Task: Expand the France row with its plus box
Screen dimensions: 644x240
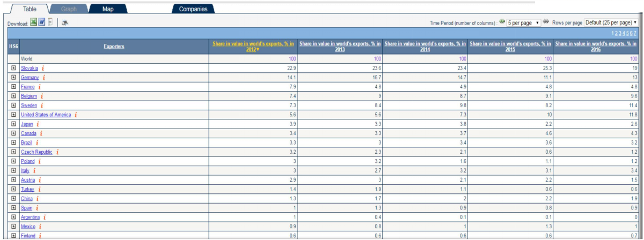Action: 13,87
